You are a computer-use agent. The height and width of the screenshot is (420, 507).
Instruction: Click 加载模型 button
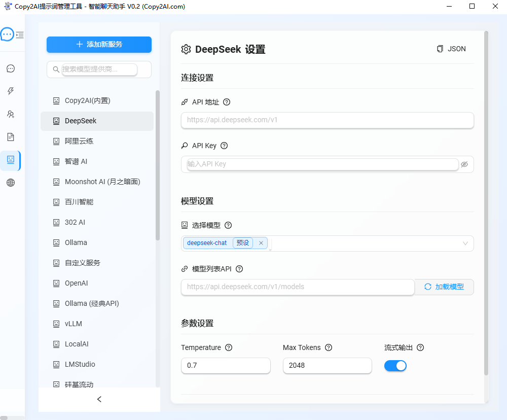click(x=444, y=287)
